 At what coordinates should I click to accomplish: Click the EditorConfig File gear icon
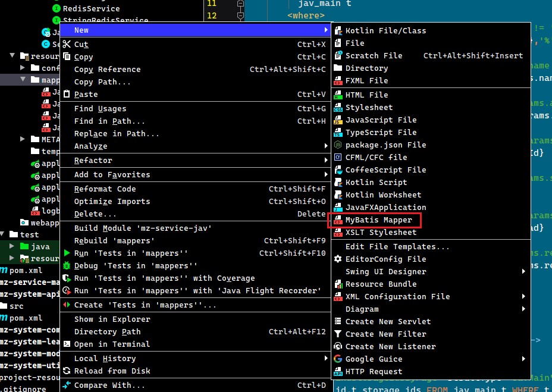click(x=338, y=259)
